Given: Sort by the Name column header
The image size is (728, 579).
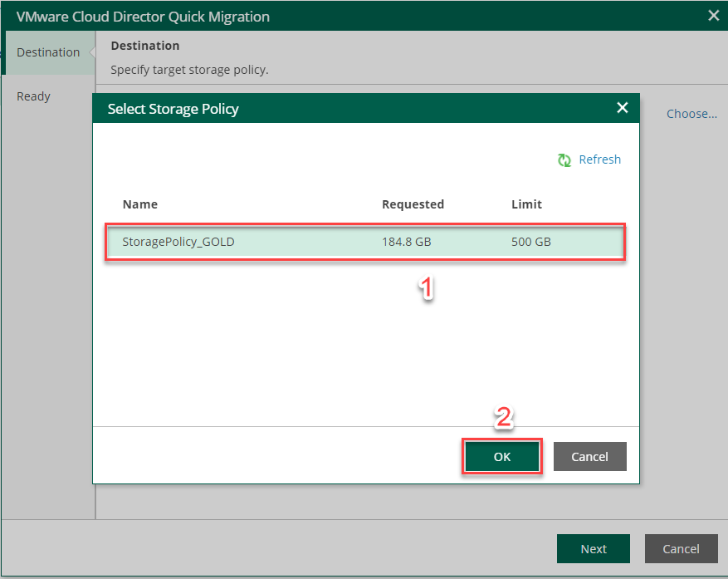Looking at the screenshot, I should (140, 204).
